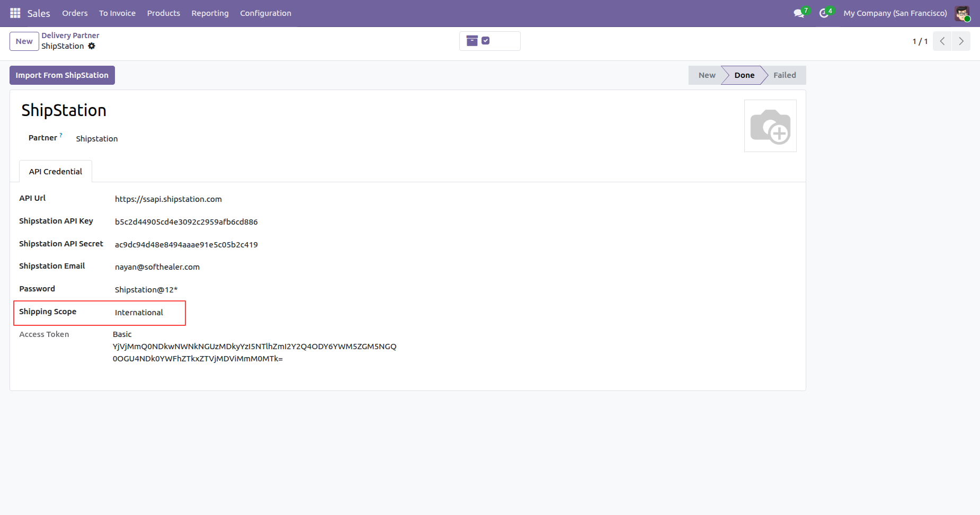Viewport: 980px width, 515px height.
Task: Click the Shipstation API Key label
Action: tap(56, 221)
